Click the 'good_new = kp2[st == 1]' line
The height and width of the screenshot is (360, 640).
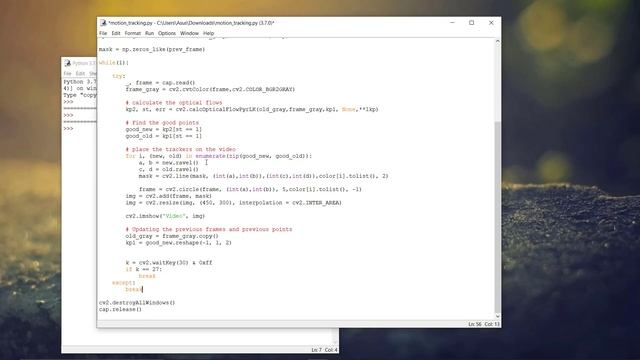coord(164,129)
